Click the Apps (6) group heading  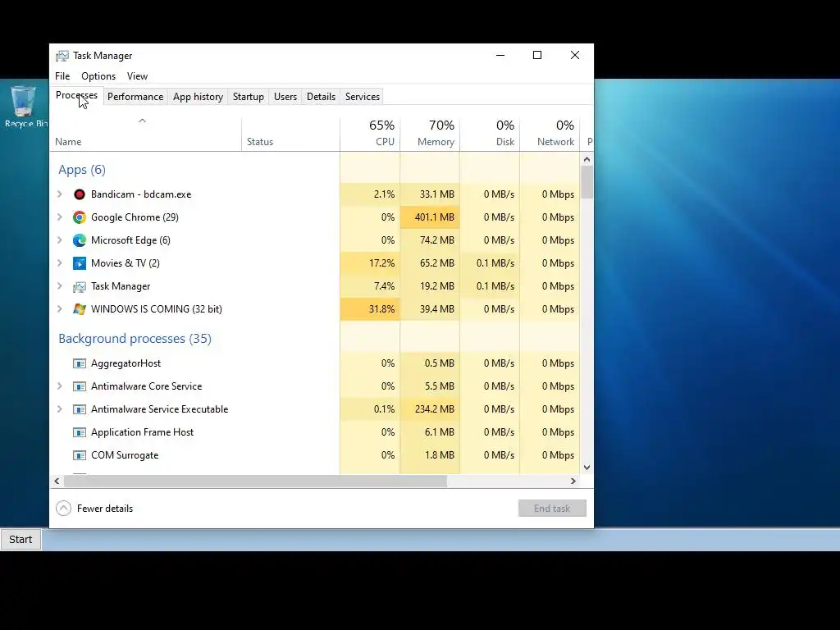[82, 170]
